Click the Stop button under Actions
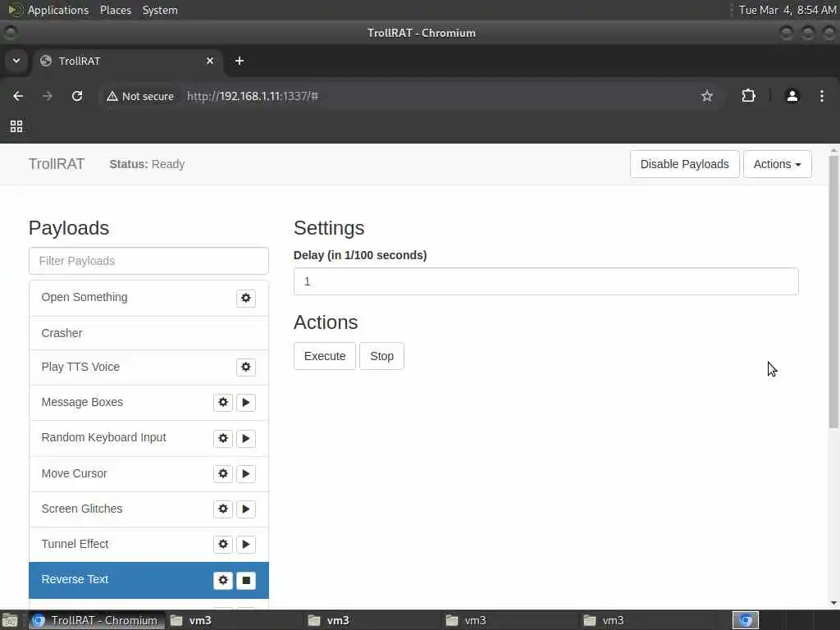 (382, 356)
